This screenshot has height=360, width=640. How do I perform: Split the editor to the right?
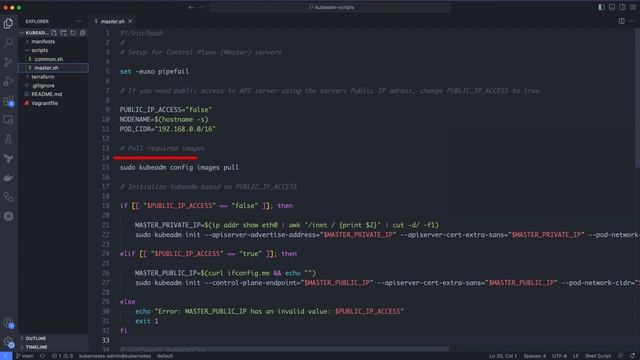621,21
